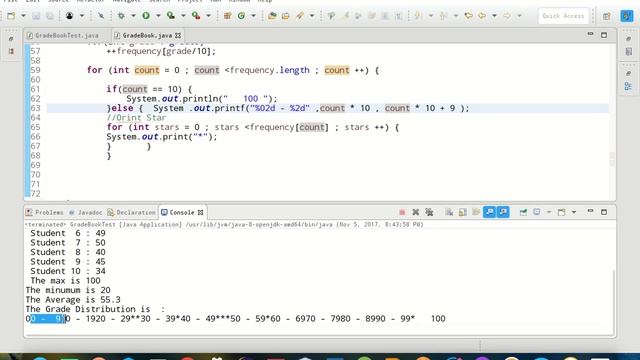This screenshot has height=360, width=640.
Task: Click the Coverage launch icon
Action: click(x=171, y=16)
